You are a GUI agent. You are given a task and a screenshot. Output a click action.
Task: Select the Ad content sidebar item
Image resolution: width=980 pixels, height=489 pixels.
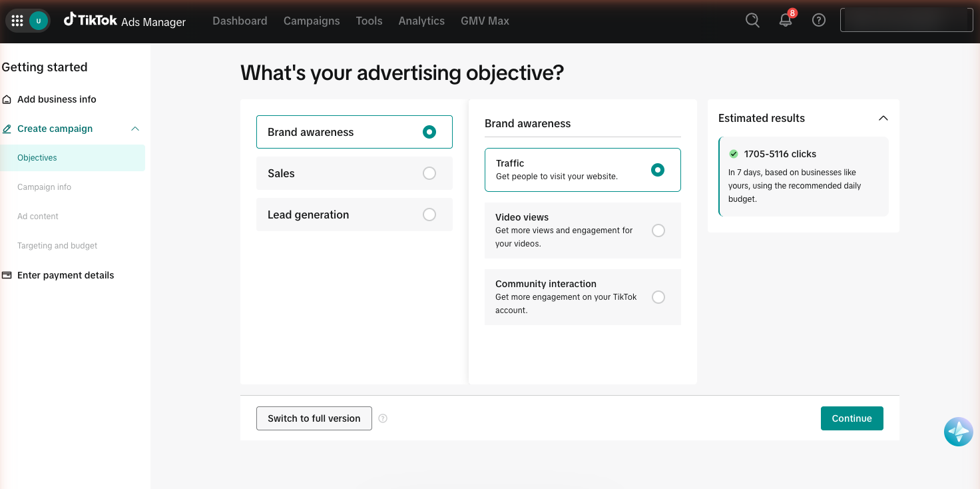[x=38, y=217]
